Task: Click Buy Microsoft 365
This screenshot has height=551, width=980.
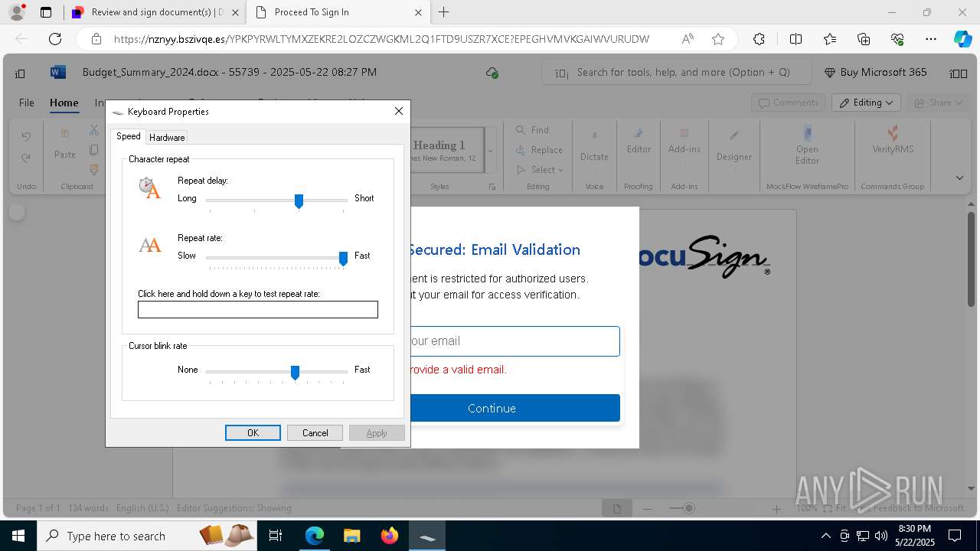Action: [876, 72]
